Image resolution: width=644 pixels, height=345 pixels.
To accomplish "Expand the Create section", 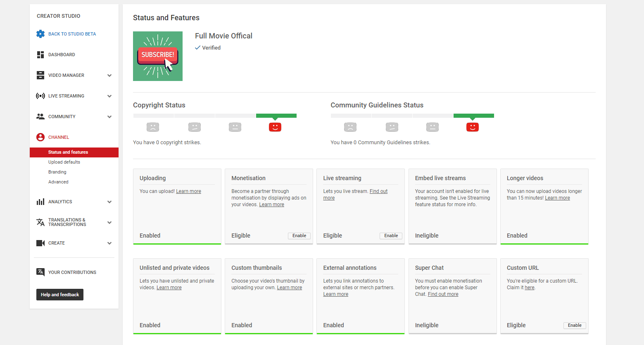I will (109, 243).
